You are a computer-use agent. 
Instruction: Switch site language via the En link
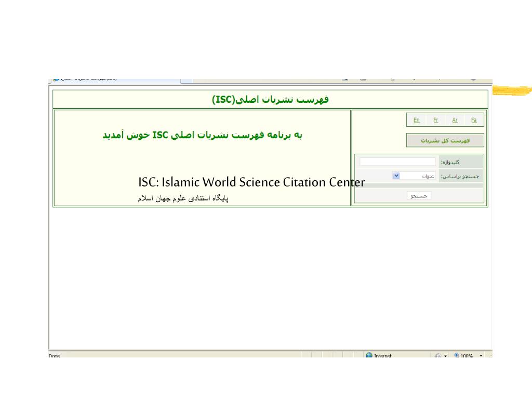click(x=416, y=120)
